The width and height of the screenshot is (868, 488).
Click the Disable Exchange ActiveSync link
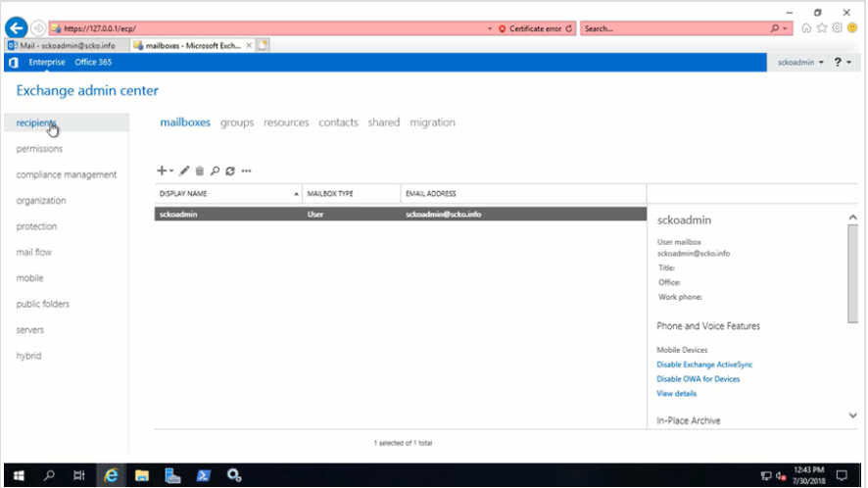(704, 365)
